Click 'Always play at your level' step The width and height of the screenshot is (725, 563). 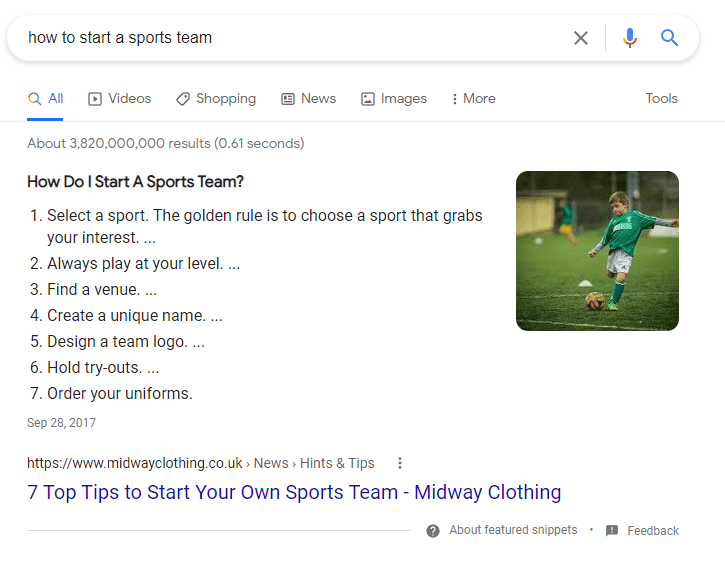[x=143, y=263]
